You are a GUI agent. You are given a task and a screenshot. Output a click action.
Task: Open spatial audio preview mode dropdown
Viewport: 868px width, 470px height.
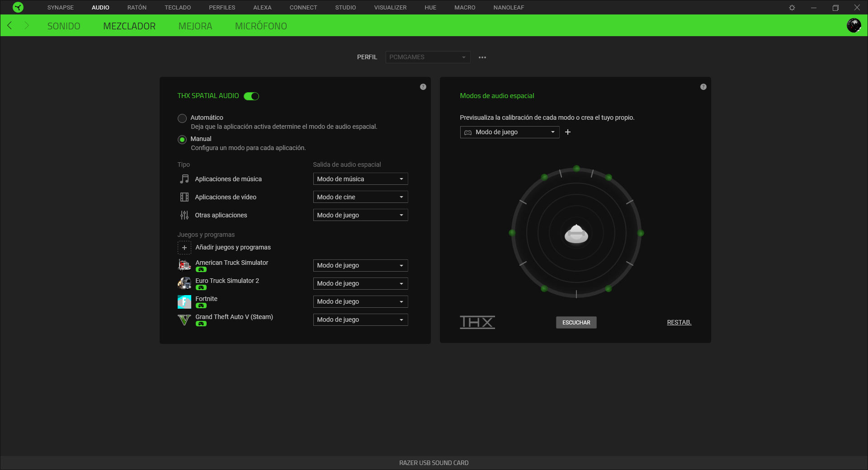tap(509, 132)
